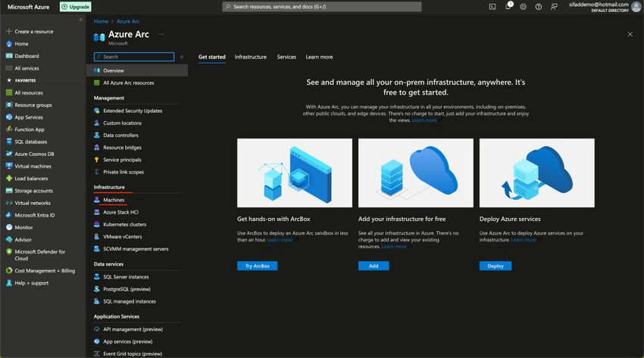
Task: Click the Load balancers icon
Action: (9, 179)
